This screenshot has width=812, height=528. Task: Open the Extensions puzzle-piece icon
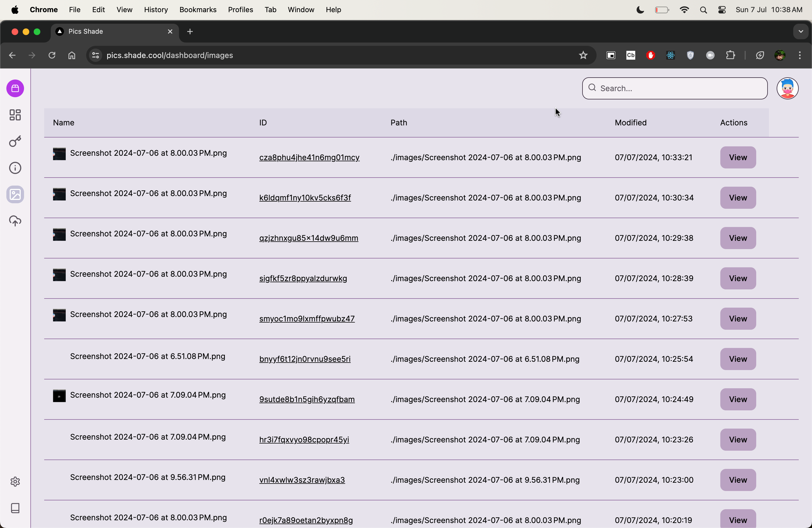point(730,55)
